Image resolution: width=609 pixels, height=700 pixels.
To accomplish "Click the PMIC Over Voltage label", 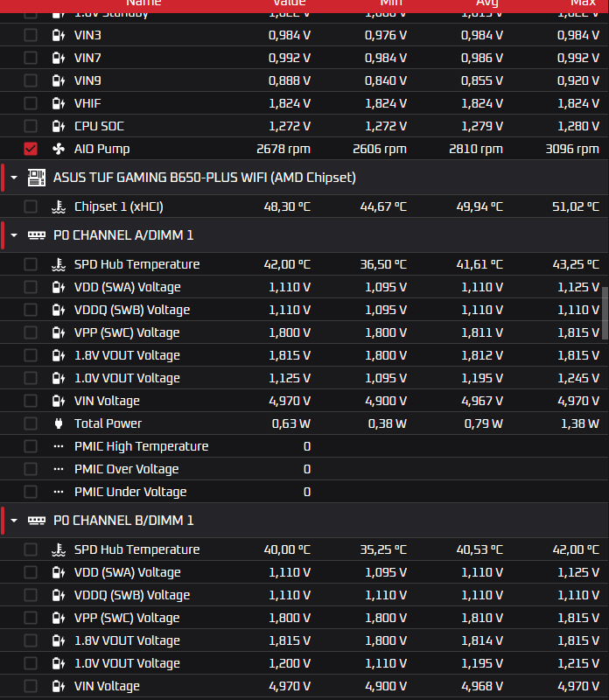I will (126, 469).
